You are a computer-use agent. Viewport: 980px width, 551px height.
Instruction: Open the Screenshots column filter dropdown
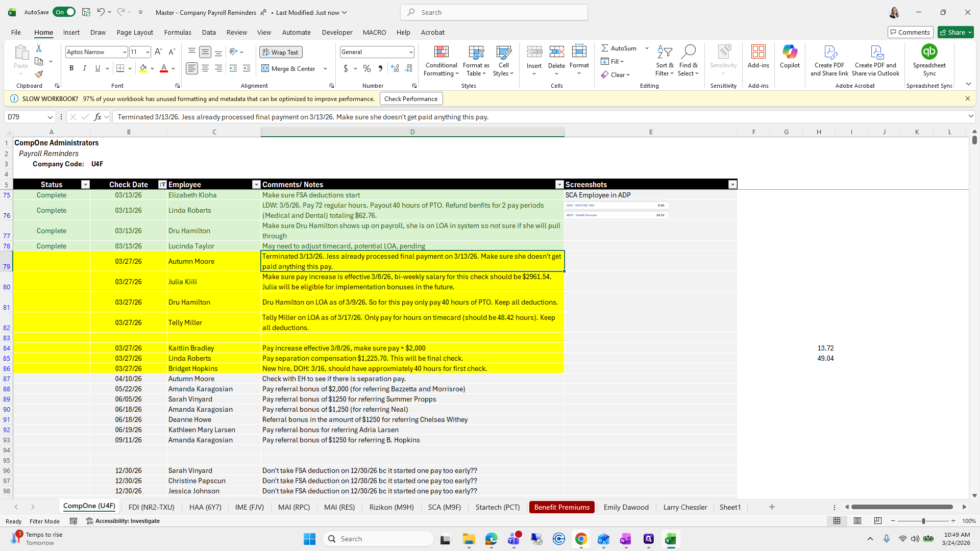tap(732, 185)
